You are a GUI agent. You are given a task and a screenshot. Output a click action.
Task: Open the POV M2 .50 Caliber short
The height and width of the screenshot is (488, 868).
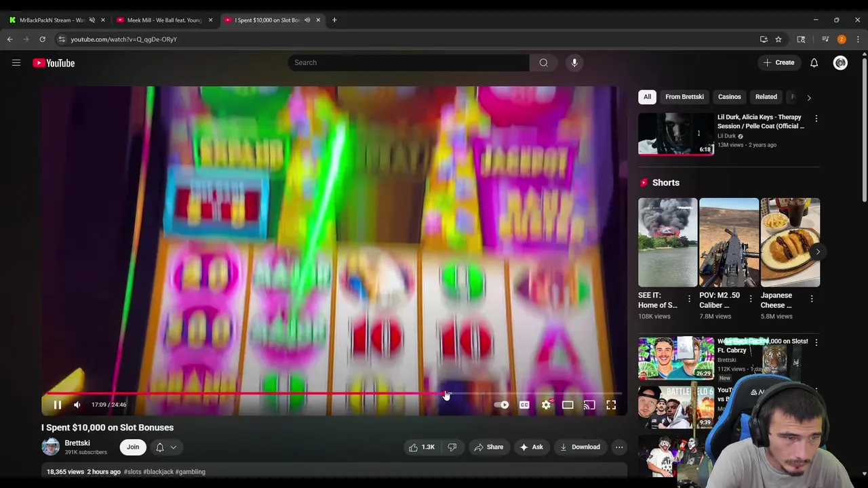(729, 242)
